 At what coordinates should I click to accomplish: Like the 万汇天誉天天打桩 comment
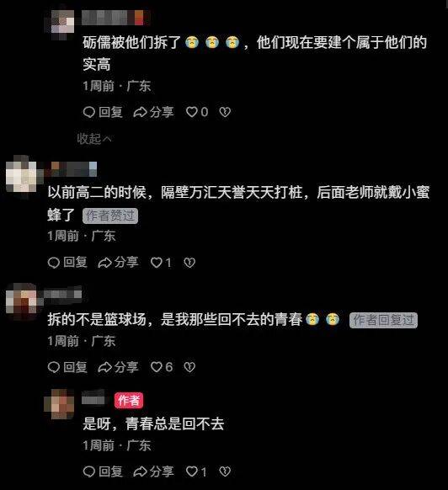point(161,263)
